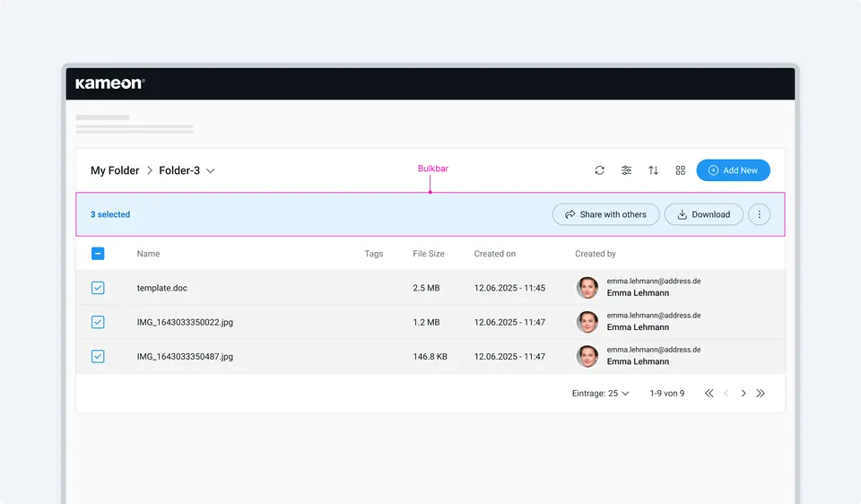Sort by the Name column header
The height and width of the screenshot is (504, 861).
[x=148, y=254]
